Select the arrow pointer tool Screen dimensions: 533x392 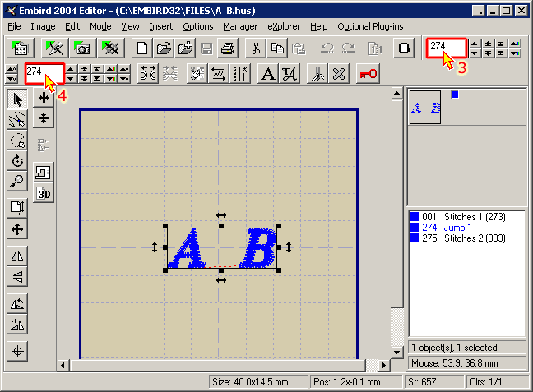17,99
